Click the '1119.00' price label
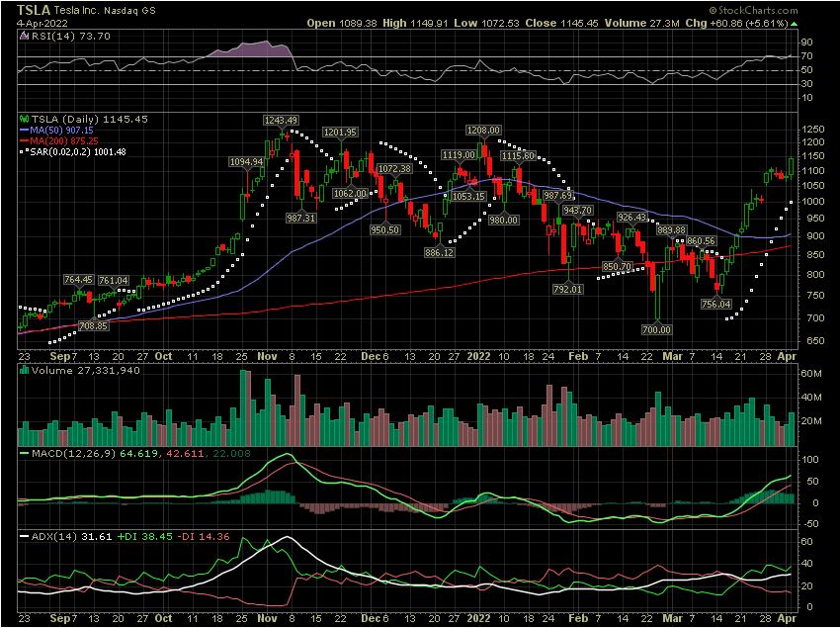The image size is (840, 628). [x=459, y=155]
